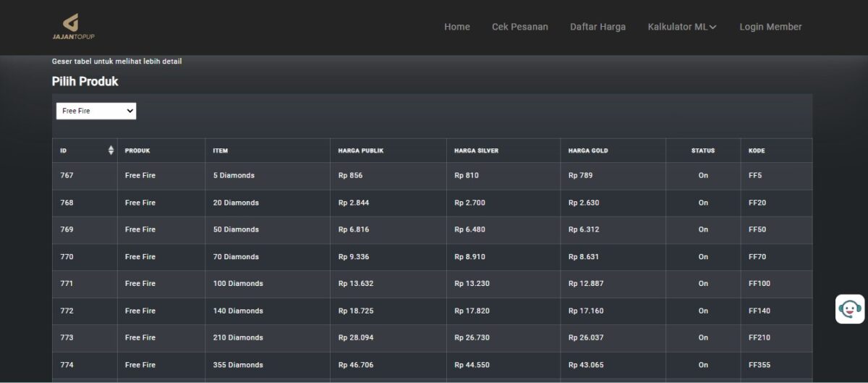Click the Harga Publik column header
Image resolution: width=868 pixels, height=383 pixels.
(360, 151)
